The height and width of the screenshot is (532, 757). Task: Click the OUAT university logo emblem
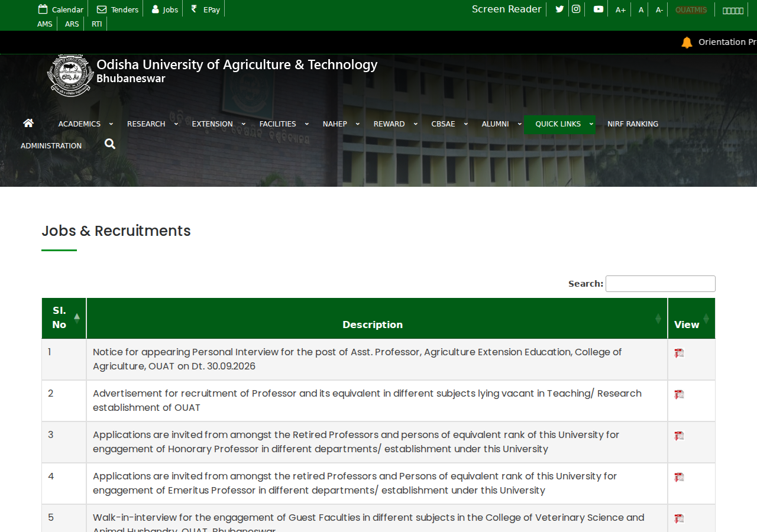[x=70, y=75]
